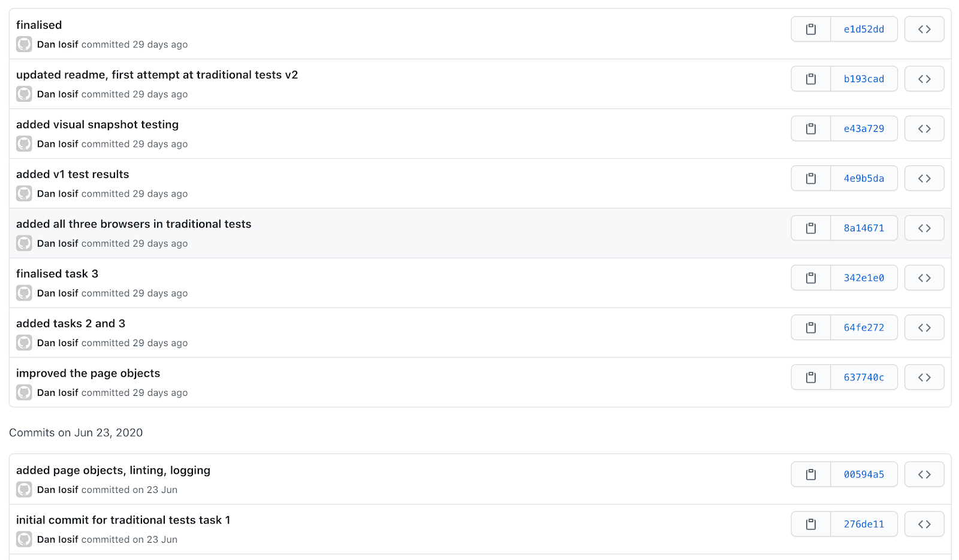View 'initial commit for traditional tests task 1'
This screenshot has height=560, width=959.
tap(123, 520)
